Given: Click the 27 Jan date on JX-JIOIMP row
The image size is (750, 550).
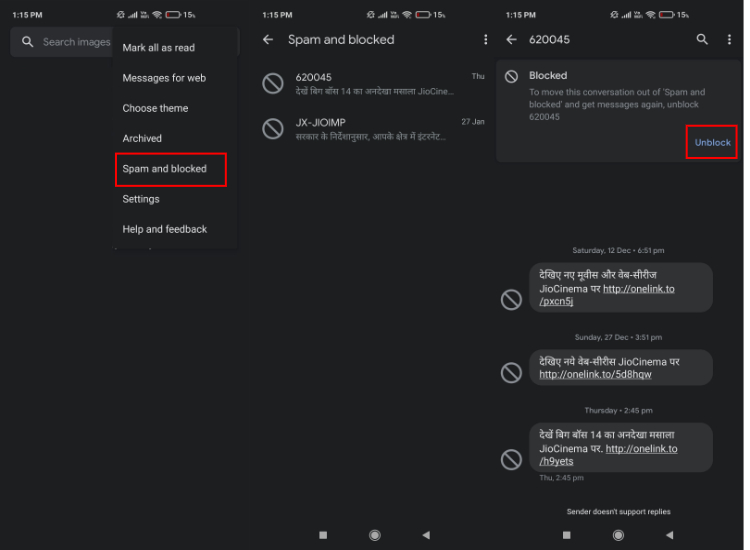Looking at the screenshot, I should 473,122.
